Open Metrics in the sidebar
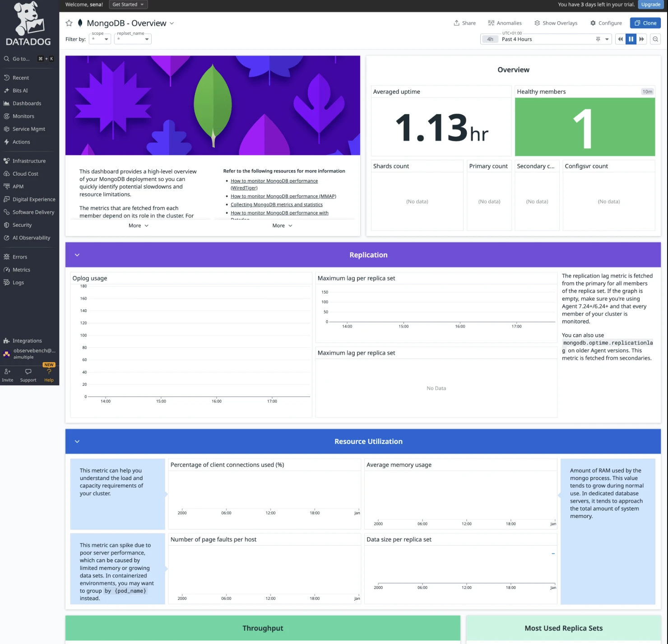Image resolution: width=668 pixels, height=644 pixels. (21, 270)
